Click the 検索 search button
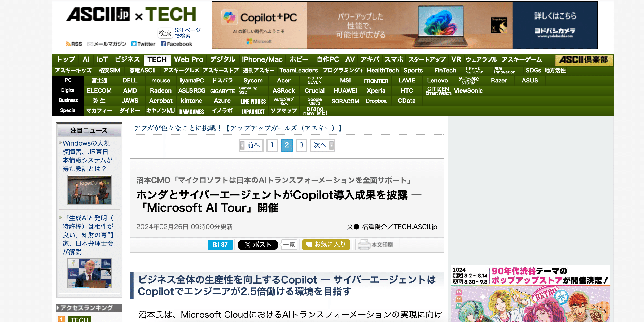 (x=165, y=33)
